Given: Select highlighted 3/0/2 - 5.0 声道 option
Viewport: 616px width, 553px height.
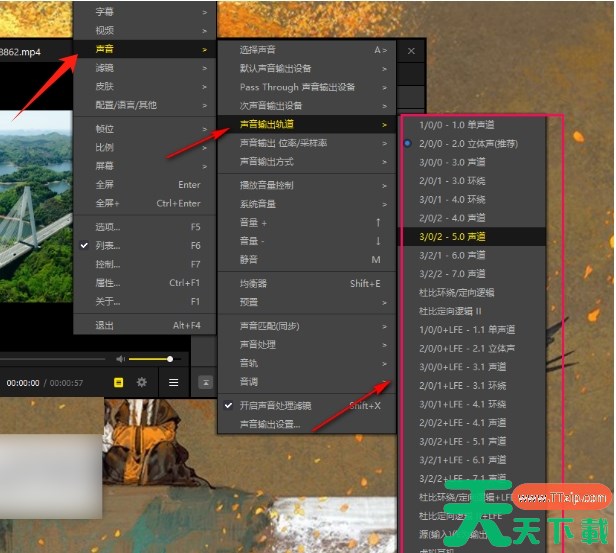Looking at the screenshot, I should tap(473, 237).
